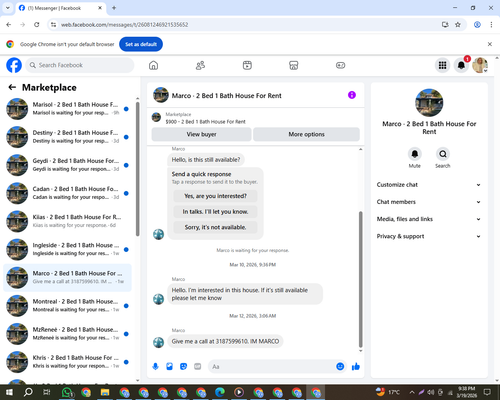Open the emoji picker in message box
The height and width of the screenshot is (400, 500).
click(x=340, y=367)
